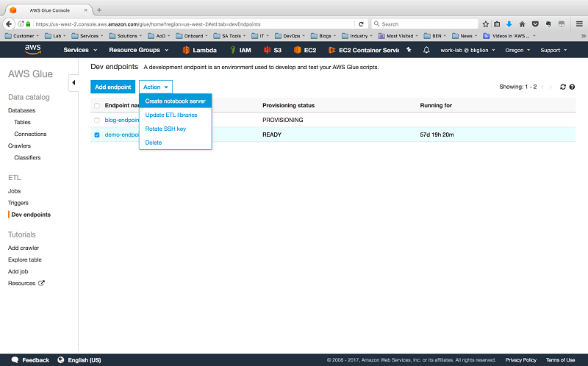This screenshot has width=588, height=366.
Task: Open the IAM service shortcut
Action: pos(240,50)
